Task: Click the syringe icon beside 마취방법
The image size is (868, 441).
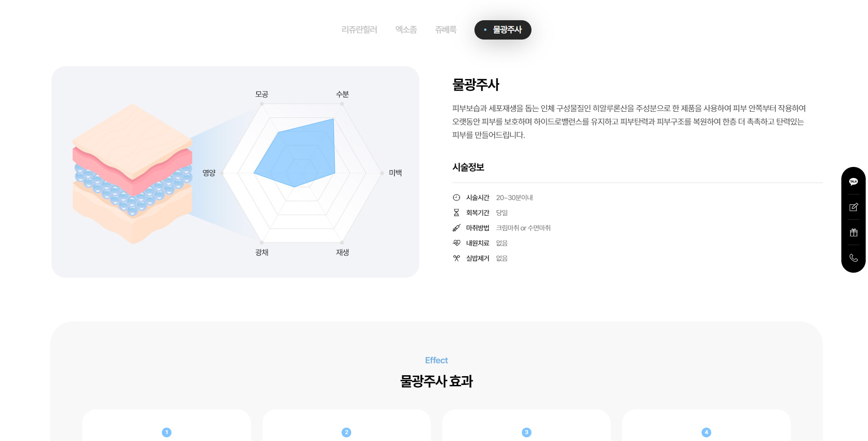Action: [x=456, y=228]
